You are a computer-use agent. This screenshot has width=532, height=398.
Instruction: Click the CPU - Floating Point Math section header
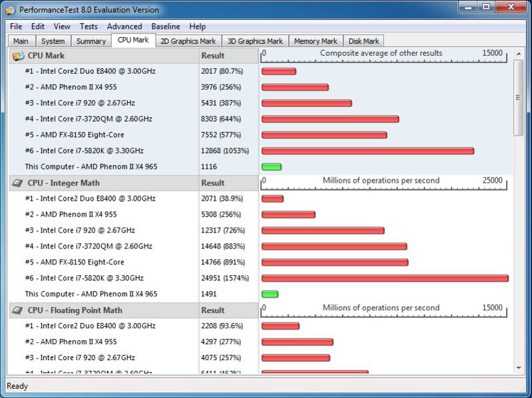pos(104,310)
